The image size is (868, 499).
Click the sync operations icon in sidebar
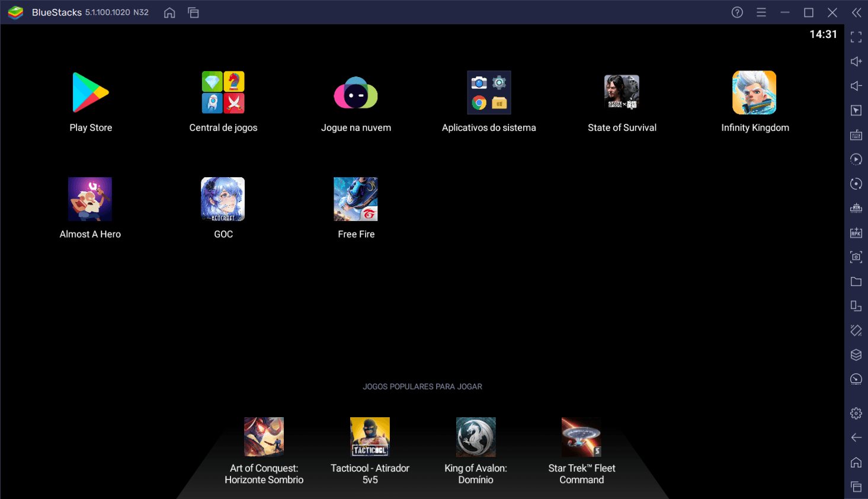pyautogui.click(x=856, y=184)
